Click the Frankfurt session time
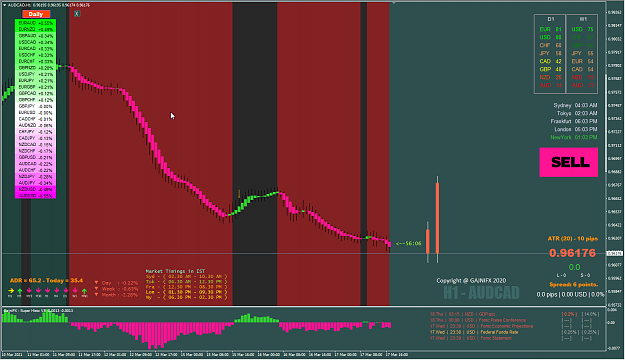The image size is (625, 360). point(574,121)
